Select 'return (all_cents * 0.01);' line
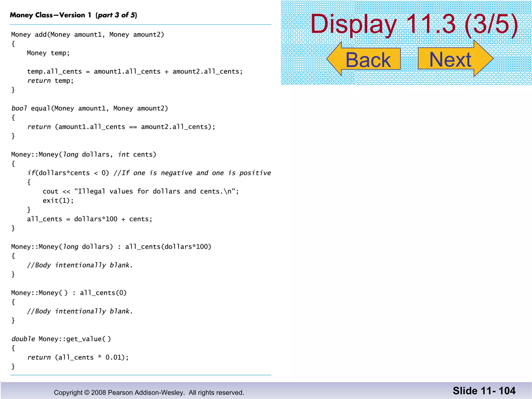The height and width of the screenshot is (399, 532). point(78,357)
